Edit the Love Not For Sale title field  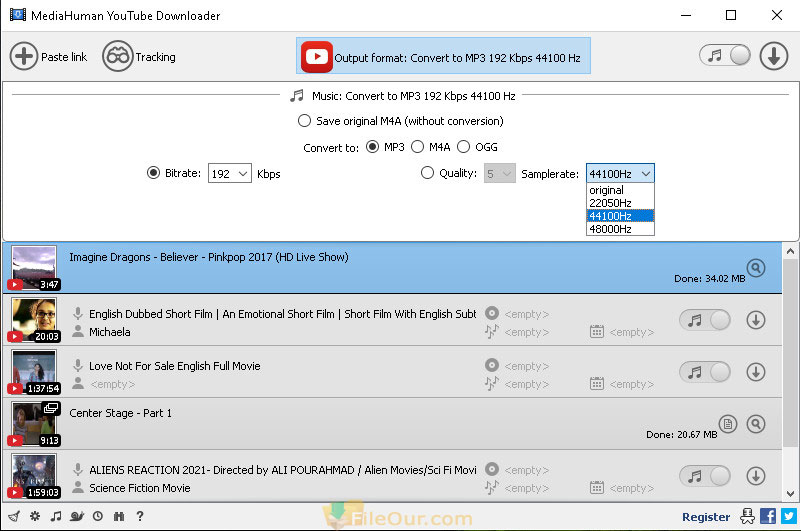175,366
